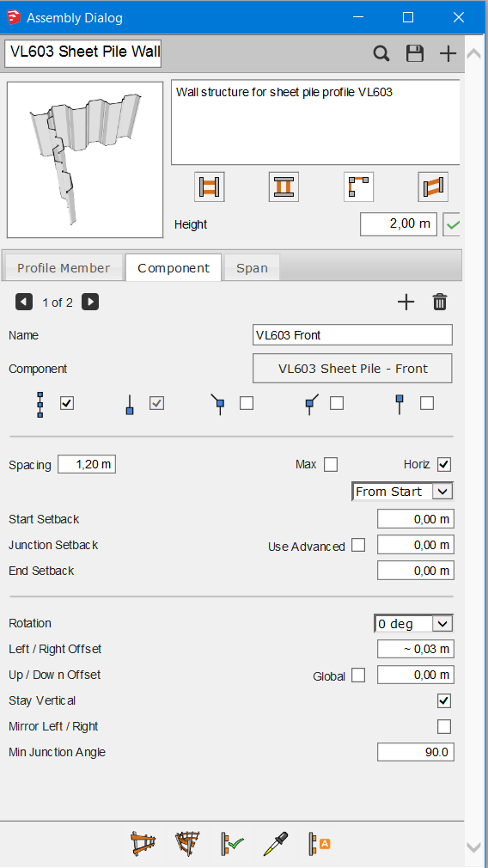Enable the Mirror Left / Right checkbox
488x868 pixels.
[443, 726]
